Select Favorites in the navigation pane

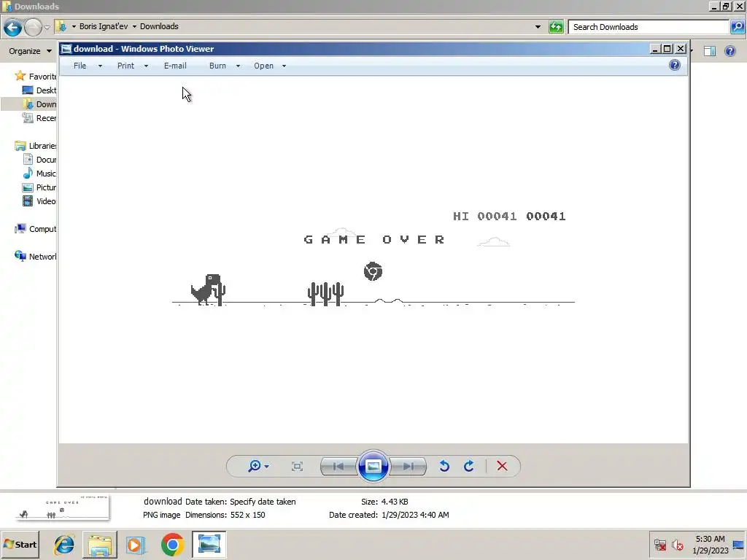pyautogui.click(x=36, y=76)
